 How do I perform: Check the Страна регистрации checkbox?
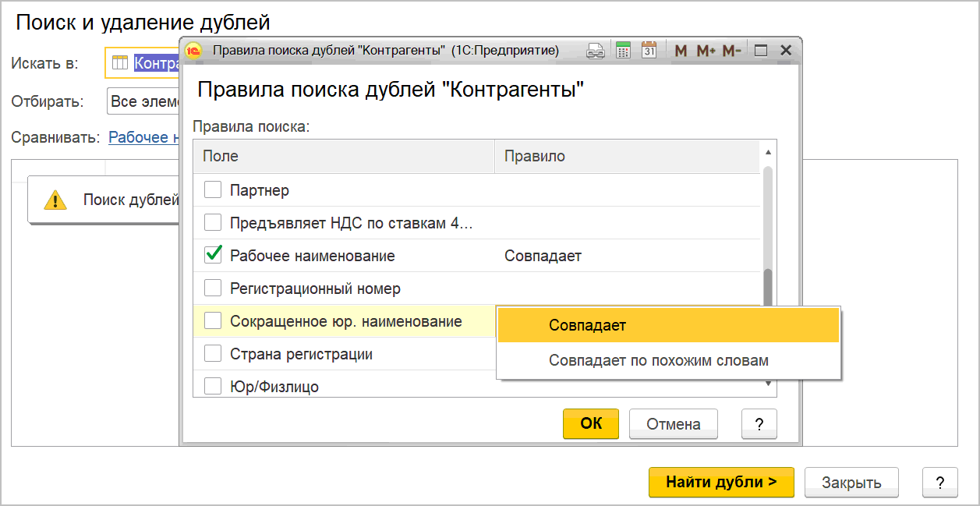(213, 354)
